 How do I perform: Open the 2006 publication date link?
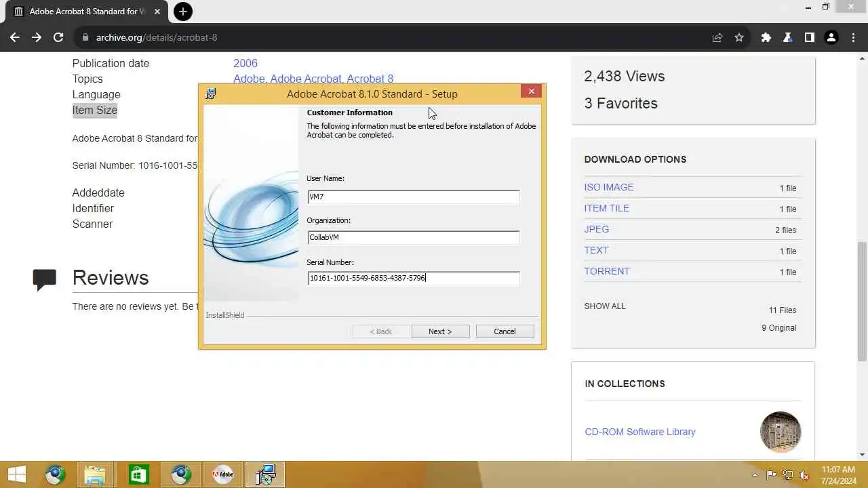point(245,63)
